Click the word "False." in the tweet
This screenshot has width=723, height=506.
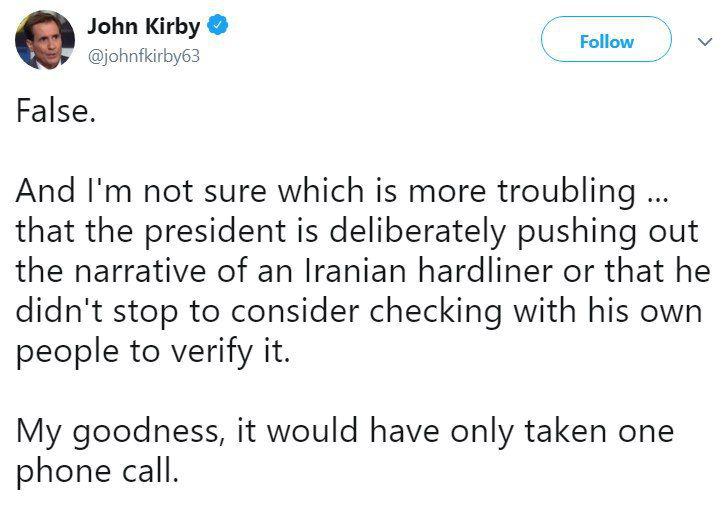(x=56, y=111)
